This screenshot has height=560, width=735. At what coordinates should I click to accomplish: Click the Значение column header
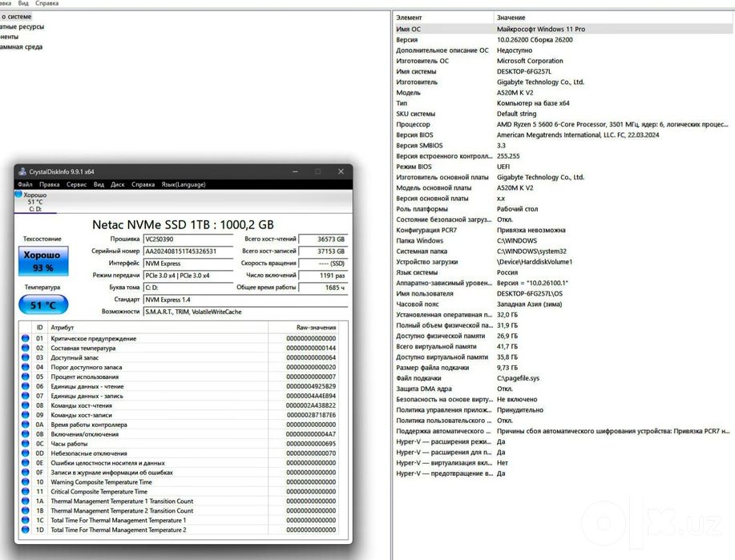click(x=613, y=18)
